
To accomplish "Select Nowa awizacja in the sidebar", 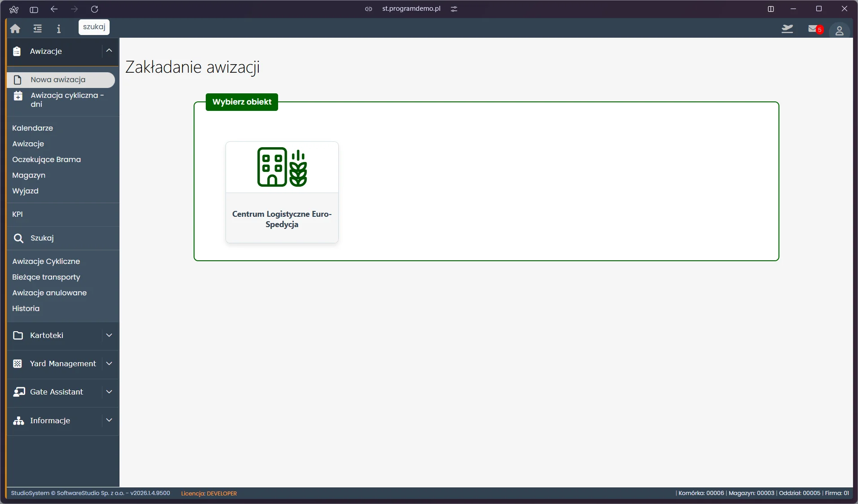I will click(x=61, y=80).
